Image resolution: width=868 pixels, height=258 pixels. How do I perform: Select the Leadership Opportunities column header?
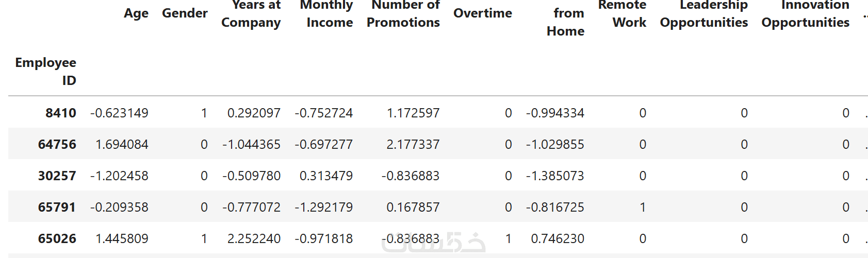(704, 14)
